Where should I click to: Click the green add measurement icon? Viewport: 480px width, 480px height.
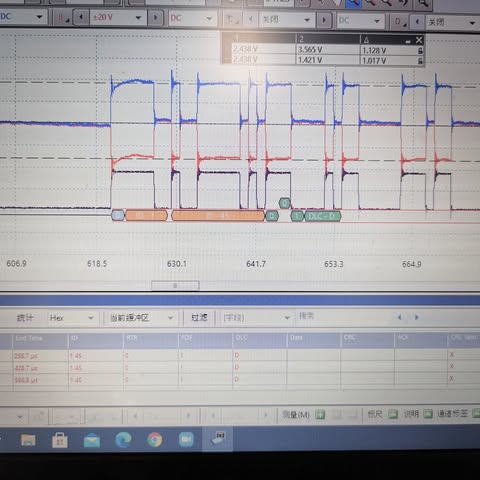[320, 414]
